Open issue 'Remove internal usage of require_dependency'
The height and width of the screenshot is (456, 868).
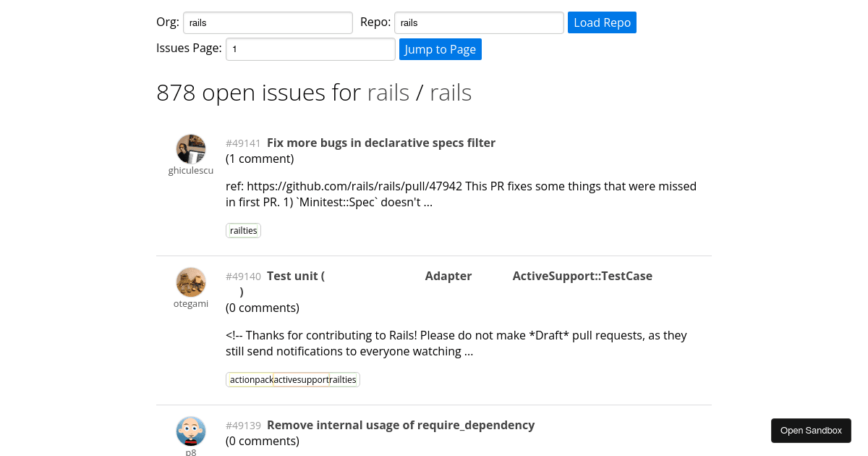pos(400,425)
